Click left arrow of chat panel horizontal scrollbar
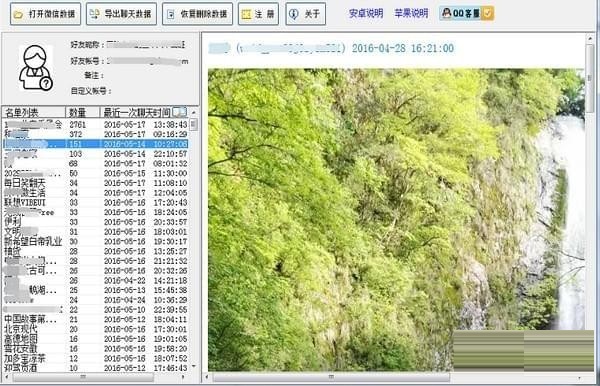 click(207, 378)
